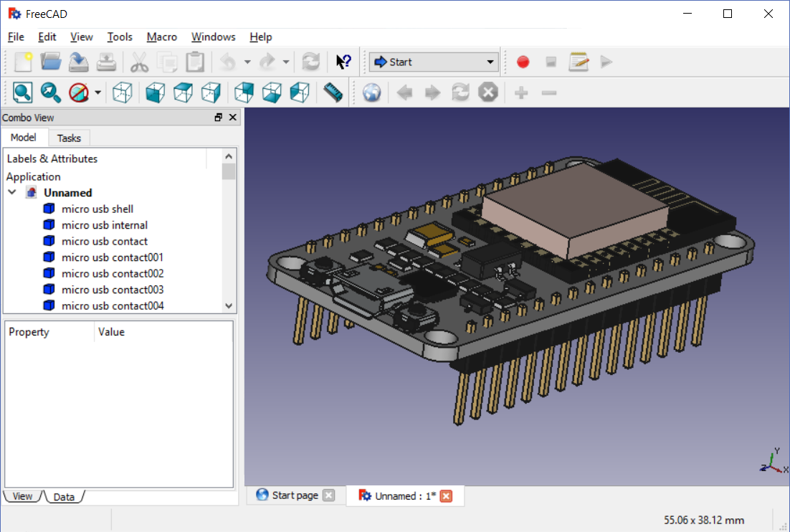The width and height of the screenshot is (790, 532).
Task: Start macro recording with red dot
Action: (523, 62)
